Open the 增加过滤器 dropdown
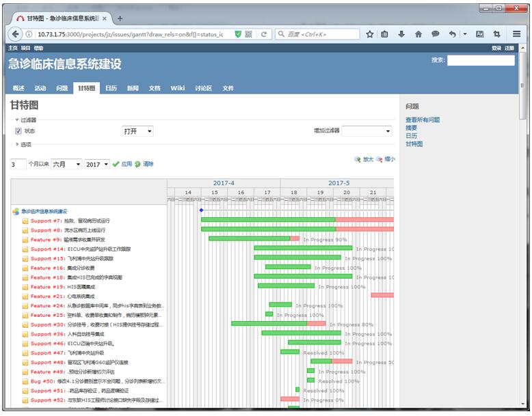 point(367,130)
